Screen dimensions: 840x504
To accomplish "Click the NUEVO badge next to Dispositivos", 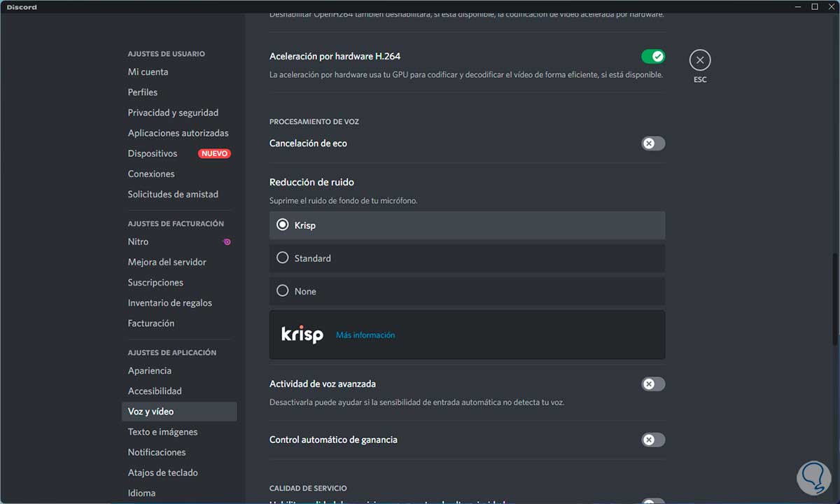I will pyautogui.click(x=214, y=153).
